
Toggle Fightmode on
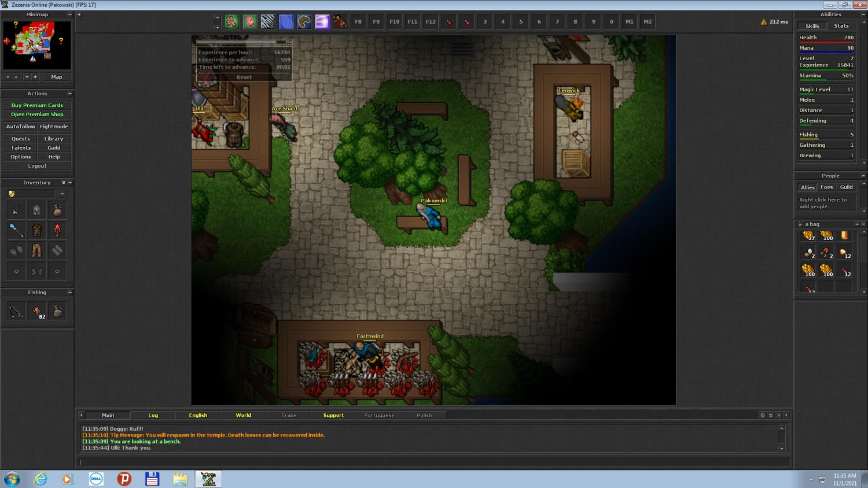pos(54,127)
